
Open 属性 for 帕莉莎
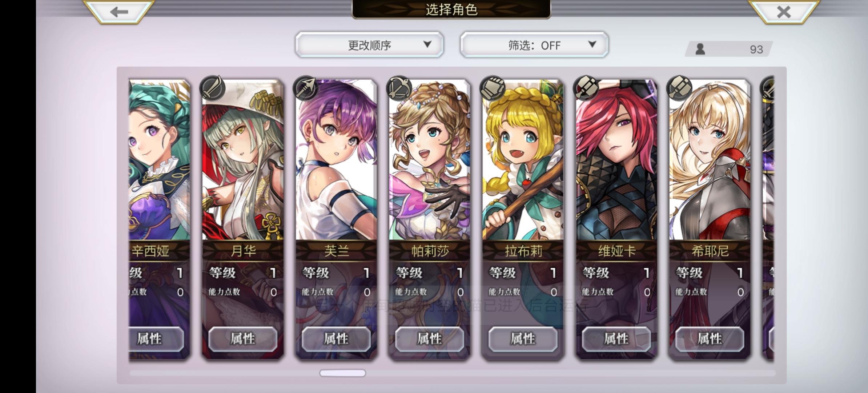[429, 339]
